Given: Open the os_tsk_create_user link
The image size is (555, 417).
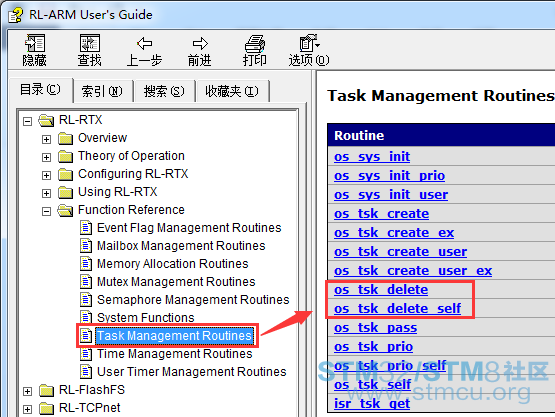Looking at the screenshot, I should (401, 252).
